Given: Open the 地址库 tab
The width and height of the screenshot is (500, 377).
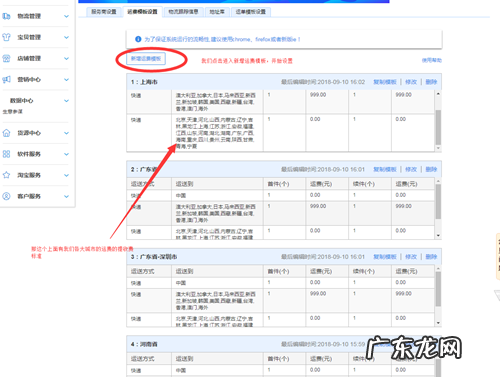Looking at the screenshot, I should click(217, 12).
